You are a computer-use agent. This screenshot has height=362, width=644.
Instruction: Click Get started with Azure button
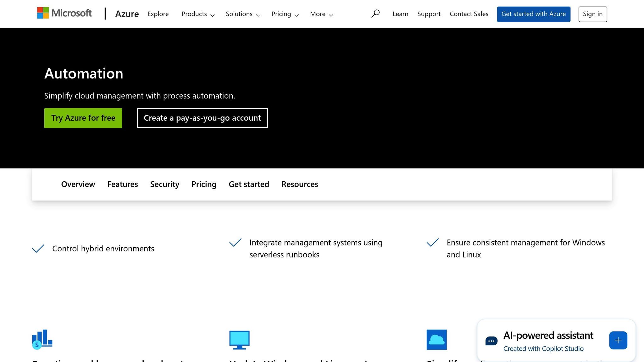point(534,14)
